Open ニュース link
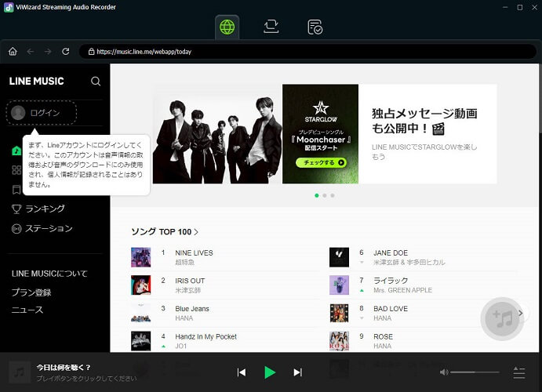The width and height of the screenshot is (542, 392). click(x=27, y=310)
